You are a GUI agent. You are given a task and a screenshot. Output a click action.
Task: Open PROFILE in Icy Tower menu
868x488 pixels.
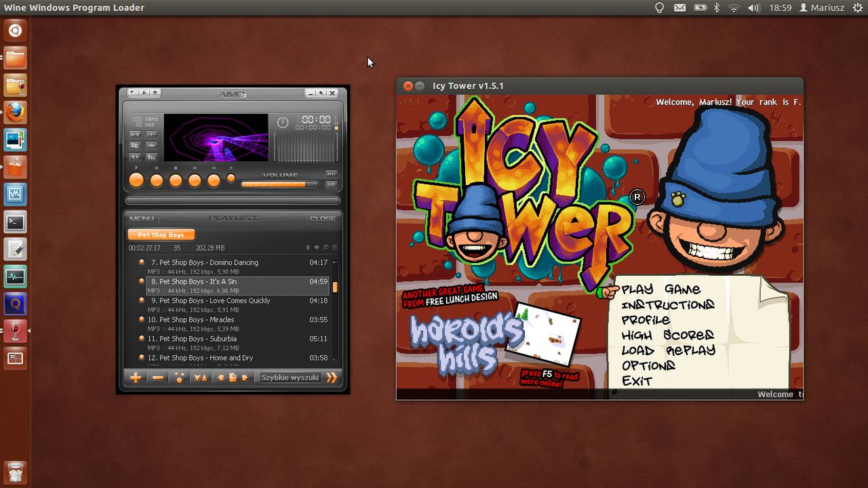point(646,320)
